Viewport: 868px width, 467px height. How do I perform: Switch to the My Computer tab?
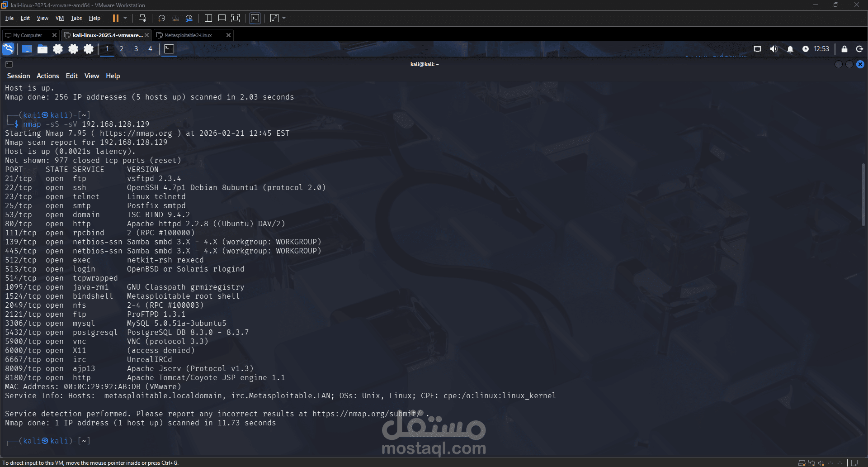28,35
